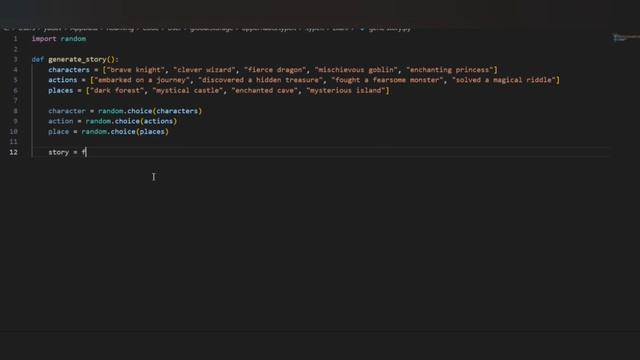Click line number 3 in the gutter
640x360 pixels.
click(16, 60)
